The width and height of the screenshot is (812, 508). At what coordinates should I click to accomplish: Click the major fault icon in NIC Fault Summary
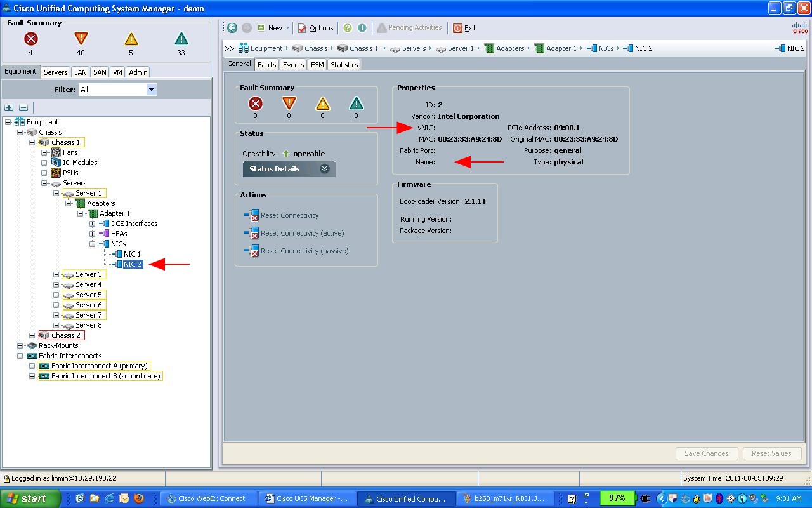pyautogui.click(x=289, y=104)
